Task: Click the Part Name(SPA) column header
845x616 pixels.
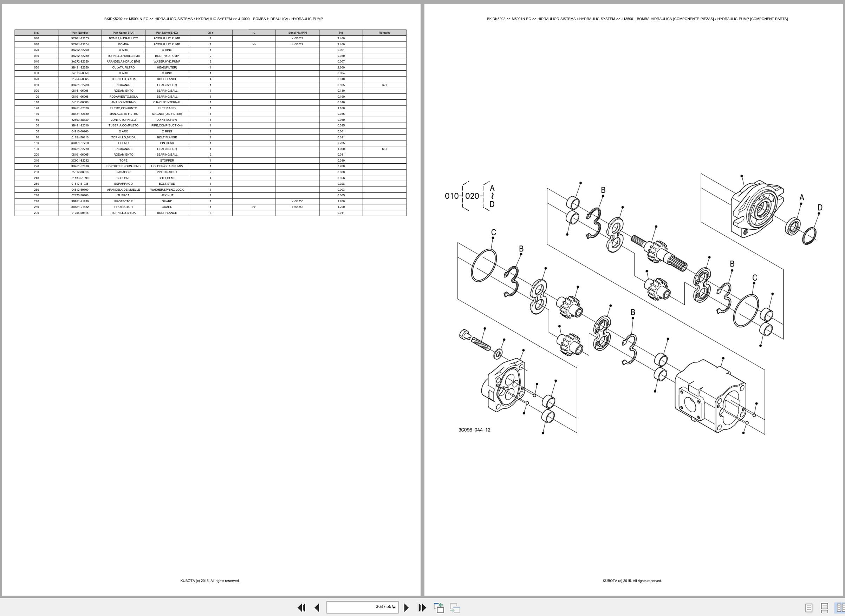Action: click(x=123, y=33)
